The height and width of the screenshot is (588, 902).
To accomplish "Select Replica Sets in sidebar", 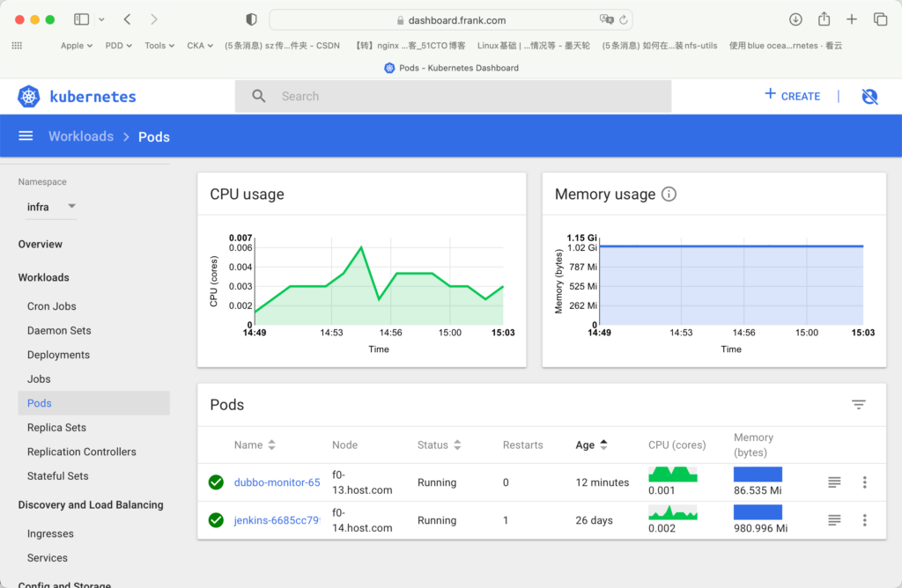I will tap(57, 428).
